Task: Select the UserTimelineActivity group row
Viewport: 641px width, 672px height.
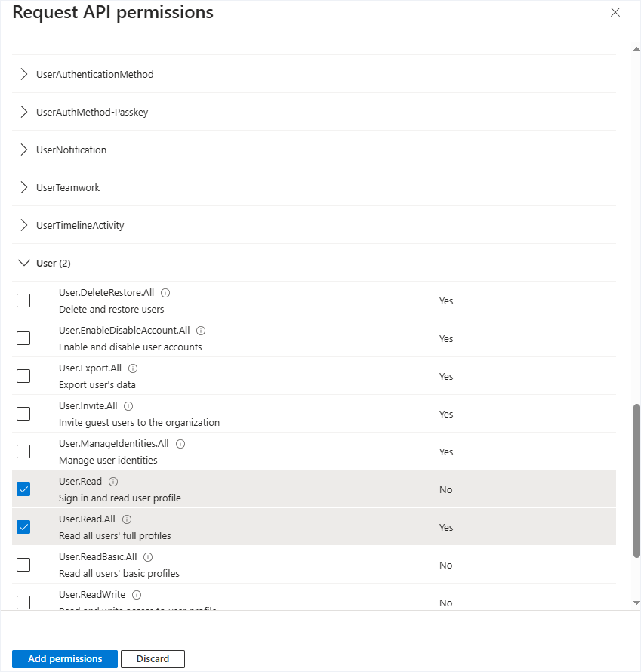Action: pyautogui.click(x=80, y=226)
